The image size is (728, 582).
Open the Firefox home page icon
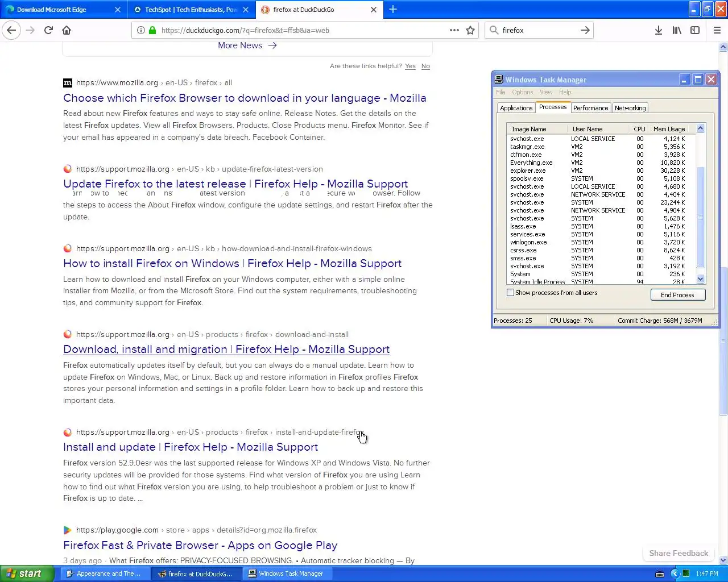click(x=67, y=30)
